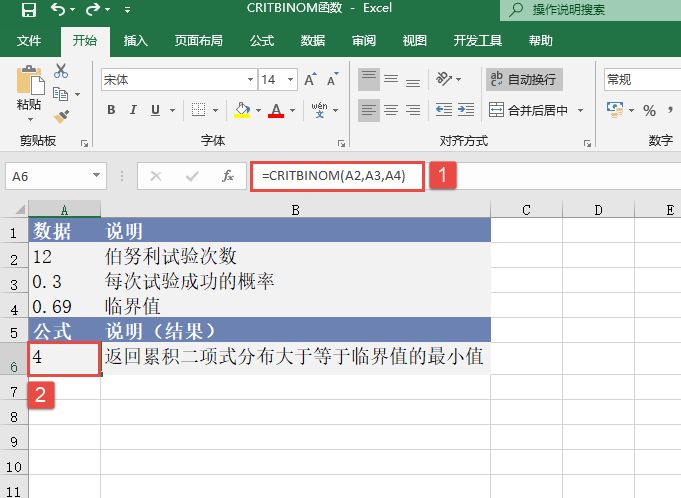Toggle the 自动换行 wrap text button

pos(523,79)
